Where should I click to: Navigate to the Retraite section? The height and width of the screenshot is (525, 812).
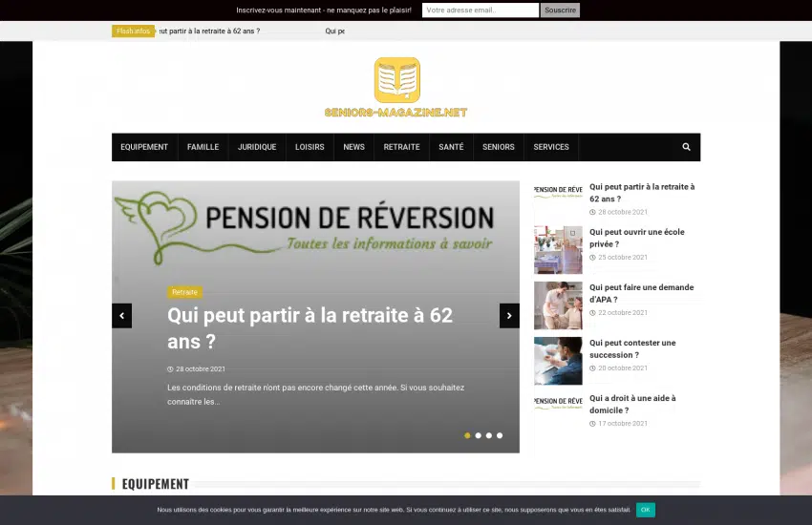coord(401,147)
